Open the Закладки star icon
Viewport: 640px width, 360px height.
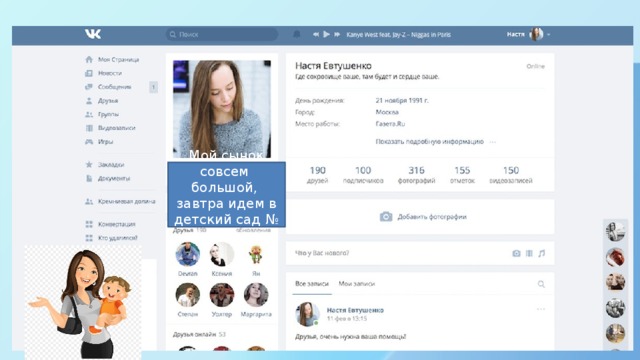pos(89,164)
